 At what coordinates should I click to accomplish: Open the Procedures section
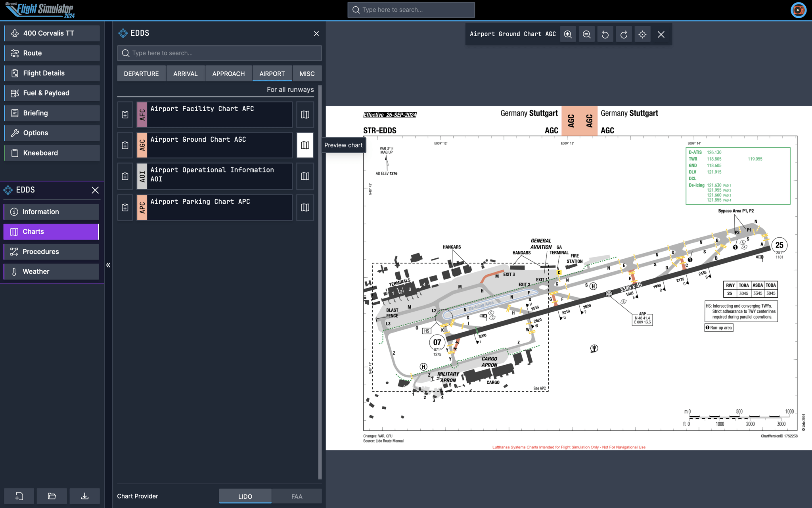pos(51,251)
